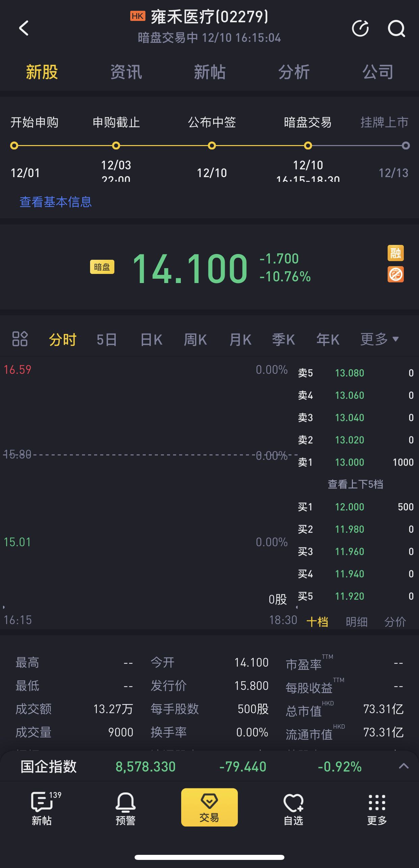Click the 挂牌上市 timeline marker
Screen dimensions: 419x868
tap(406, 146)
